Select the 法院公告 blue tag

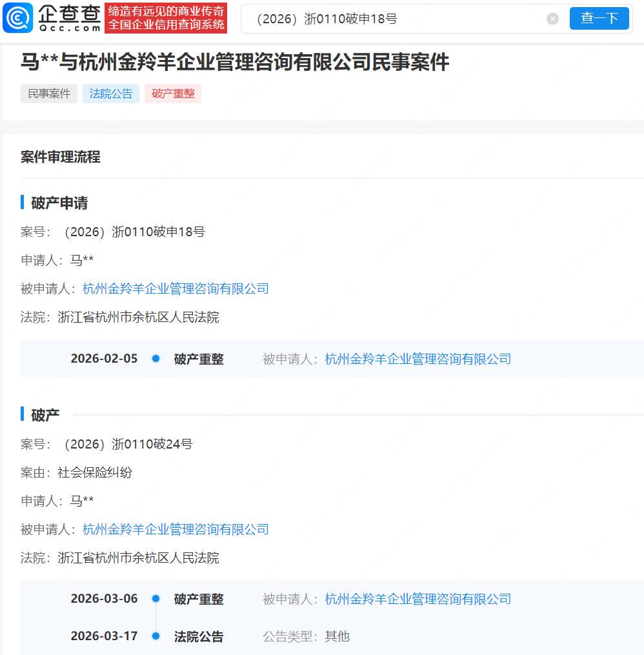111,94
